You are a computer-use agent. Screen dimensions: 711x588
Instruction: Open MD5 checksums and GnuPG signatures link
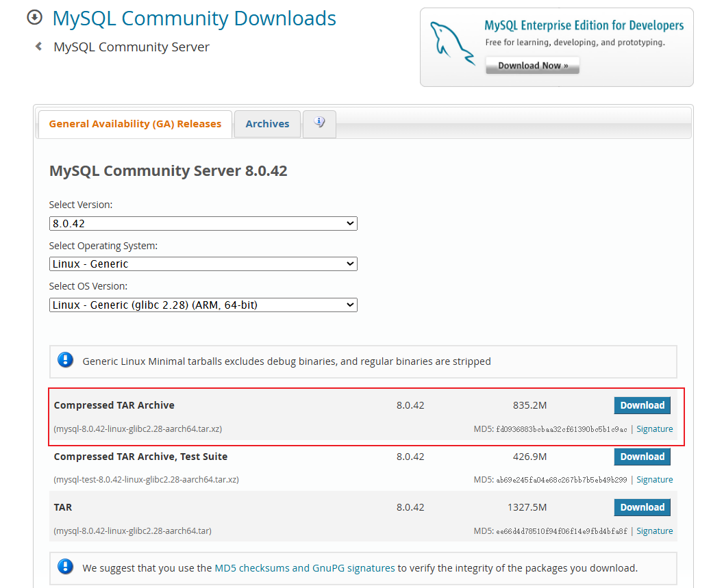304,567
